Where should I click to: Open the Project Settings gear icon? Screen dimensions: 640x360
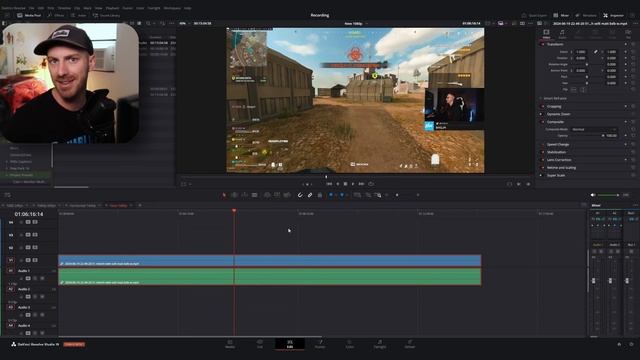(632, 344)
